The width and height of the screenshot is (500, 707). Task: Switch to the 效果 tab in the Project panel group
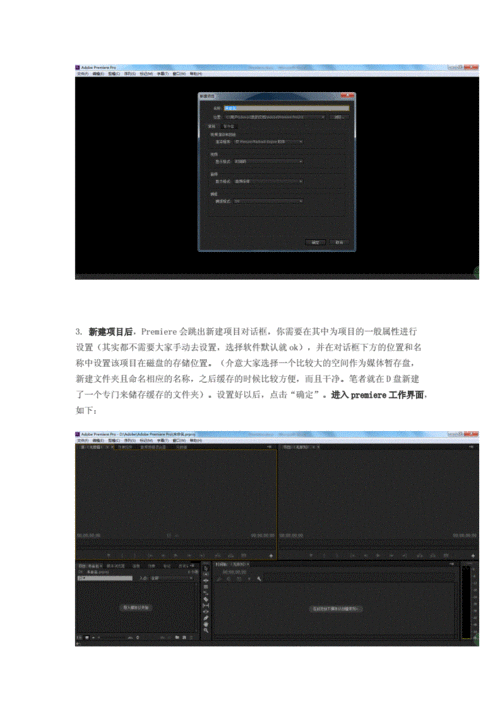(x=151, y=565)
